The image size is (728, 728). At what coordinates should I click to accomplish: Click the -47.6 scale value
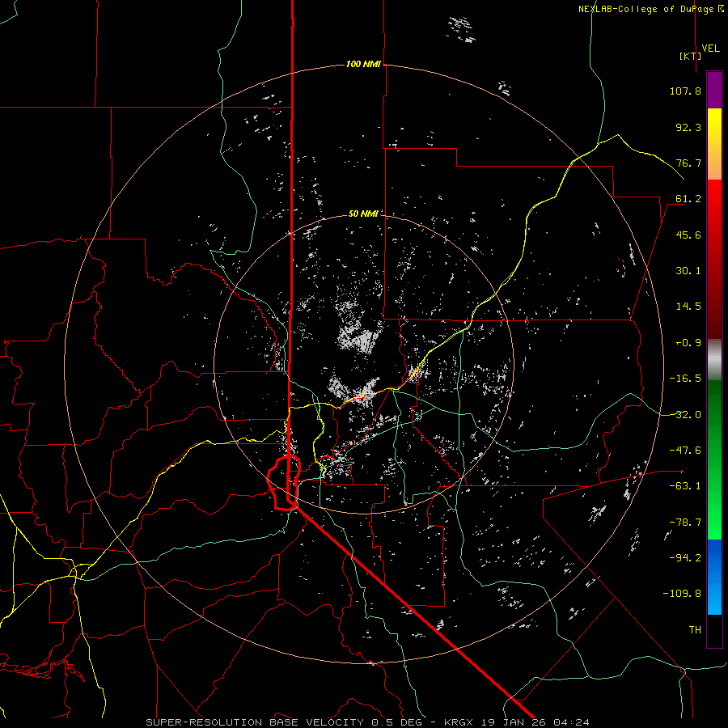[x=685, y=451]
